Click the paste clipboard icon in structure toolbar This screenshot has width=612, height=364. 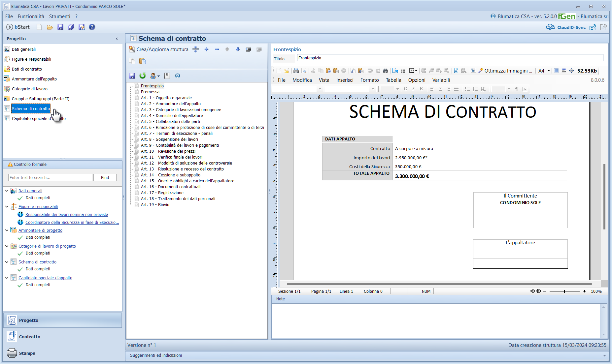(x=143, y=61)
